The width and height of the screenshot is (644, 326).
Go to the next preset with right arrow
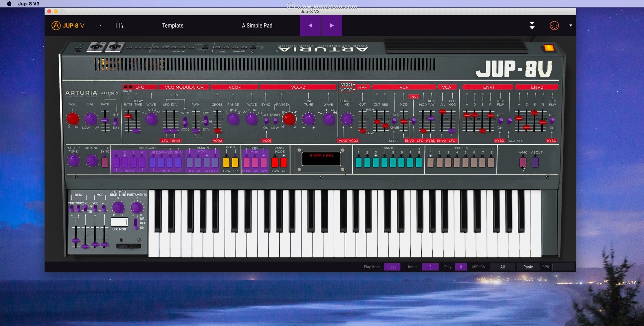(x=332, y=26)
